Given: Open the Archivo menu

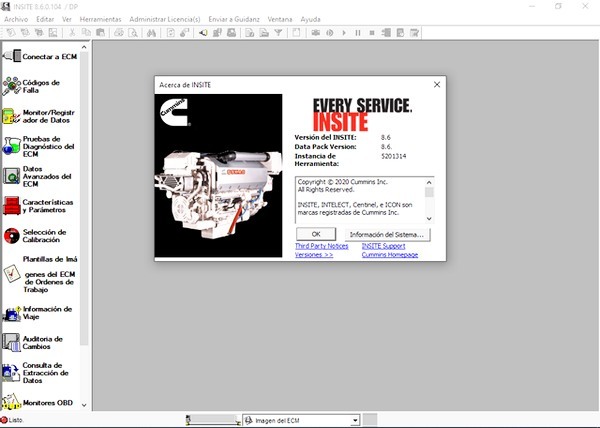Looking at the screenshot, I should (x=16, y=19).
